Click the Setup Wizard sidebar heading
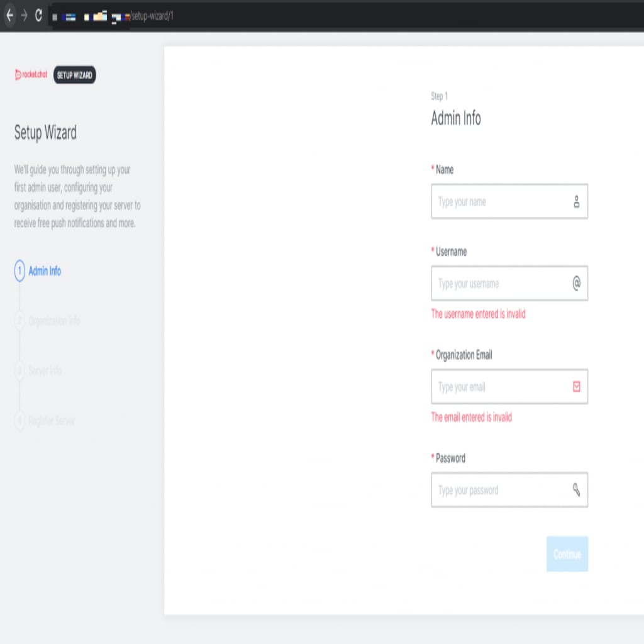 (x=45, y=133)
